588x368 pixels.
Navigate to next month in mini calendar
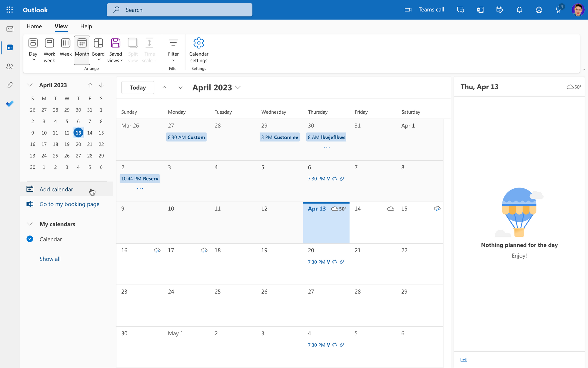[x=101, y=85]
